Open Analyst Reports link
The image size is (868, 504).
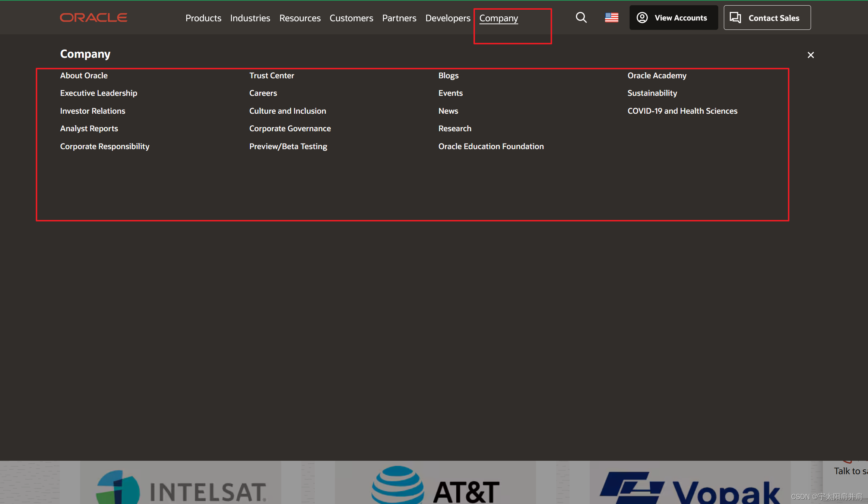click(x=89, y=128)
